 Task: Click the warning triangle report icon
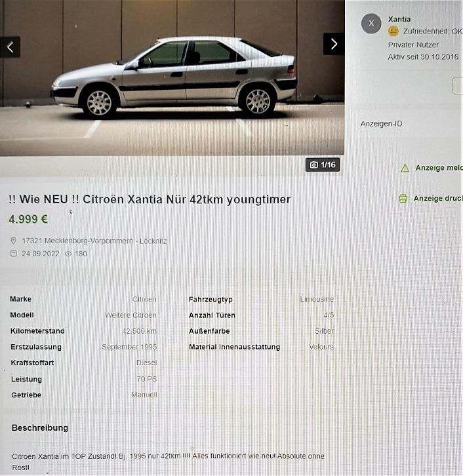pyautogui.click(x=405, y=169)
